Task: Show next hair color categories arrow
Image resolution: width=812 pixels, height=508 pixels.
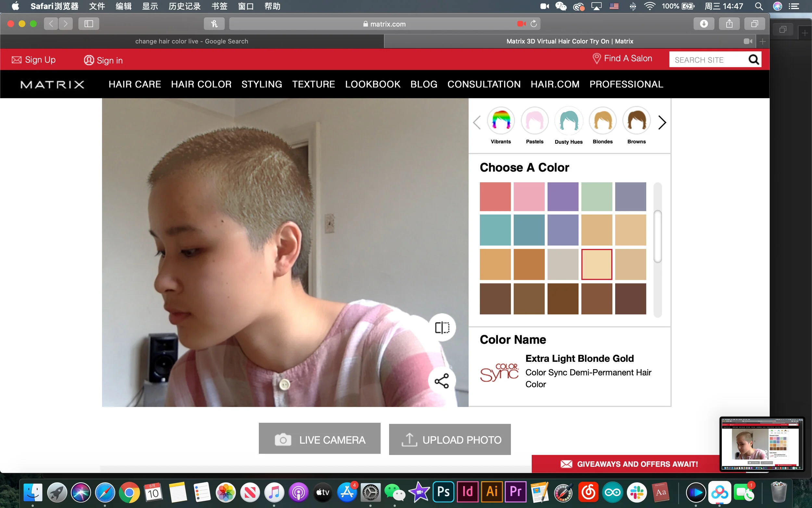Action: tap(662, 122)
